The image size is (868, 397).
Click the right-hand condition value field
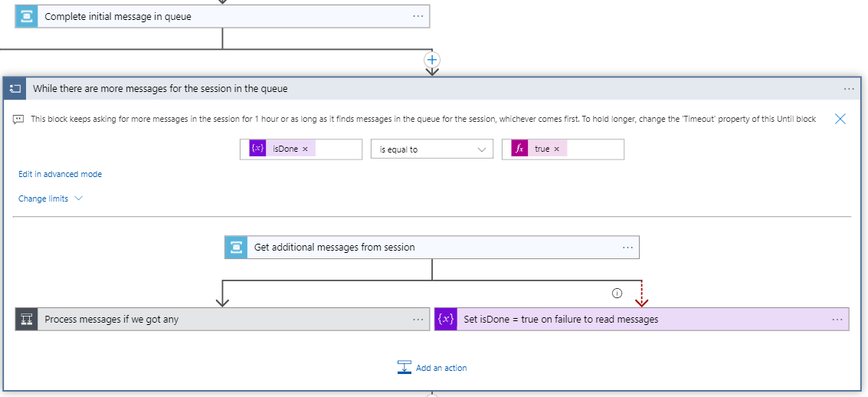[594, 149]
